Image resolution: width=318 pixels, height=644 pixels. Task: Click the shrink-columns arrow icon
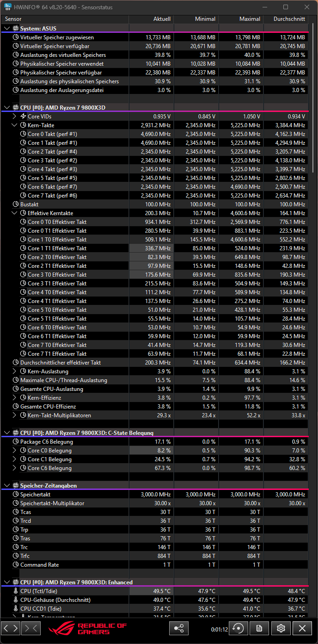[31, 628]
